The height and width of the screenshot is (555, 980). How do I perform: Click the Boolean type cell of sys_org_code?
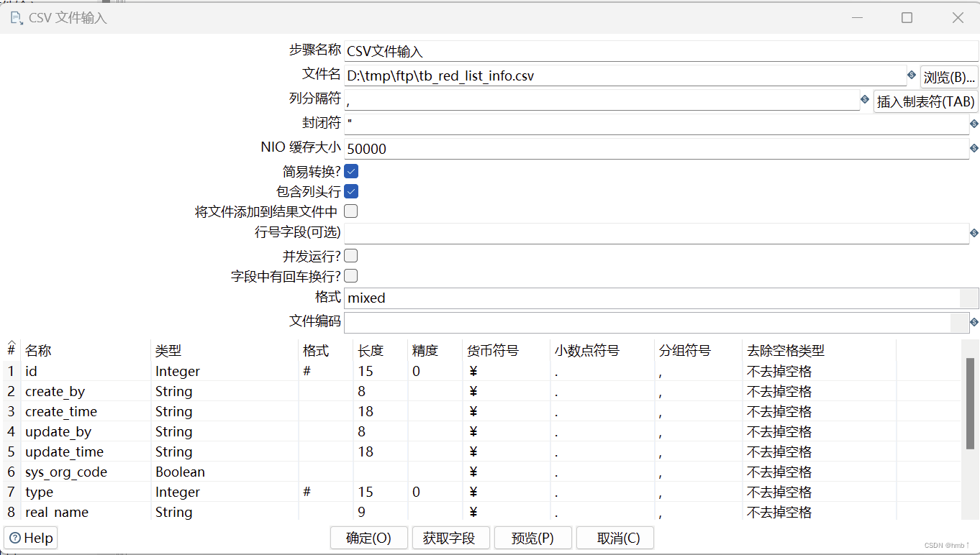pos(224,472)
